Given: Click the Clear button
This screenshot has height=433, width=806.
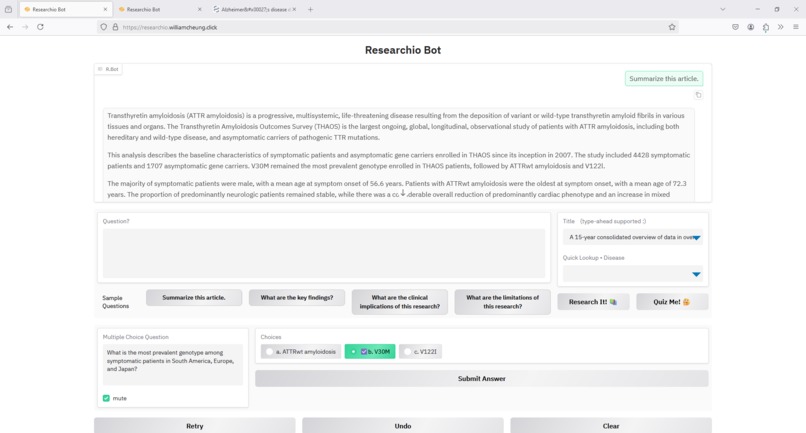Looking at the screenshot, I should [x=611, y=426].
